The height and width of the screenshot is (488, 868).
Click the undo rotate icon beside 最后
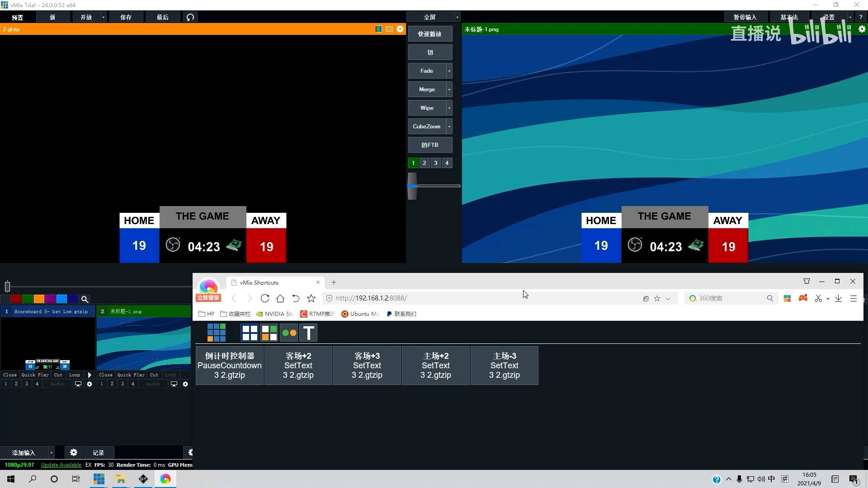(190, 17)
